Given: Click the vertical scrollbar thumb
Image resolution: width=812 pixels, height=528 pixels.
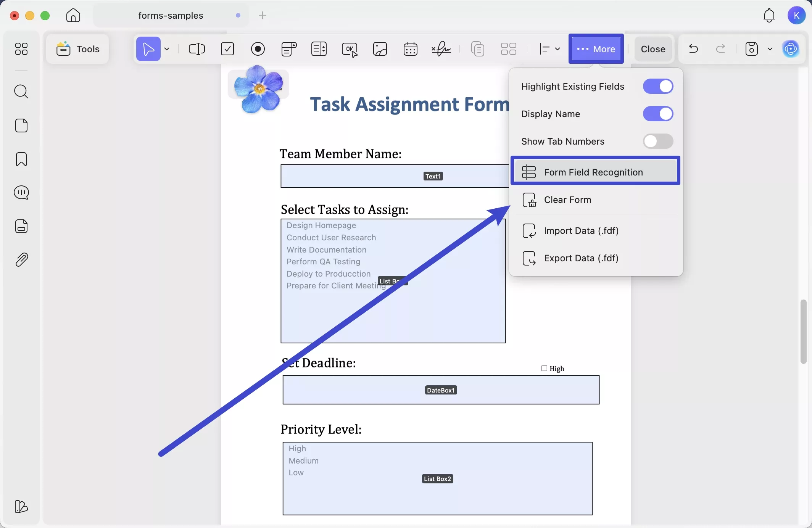Looking at the screenshot, I should point(803,331).
